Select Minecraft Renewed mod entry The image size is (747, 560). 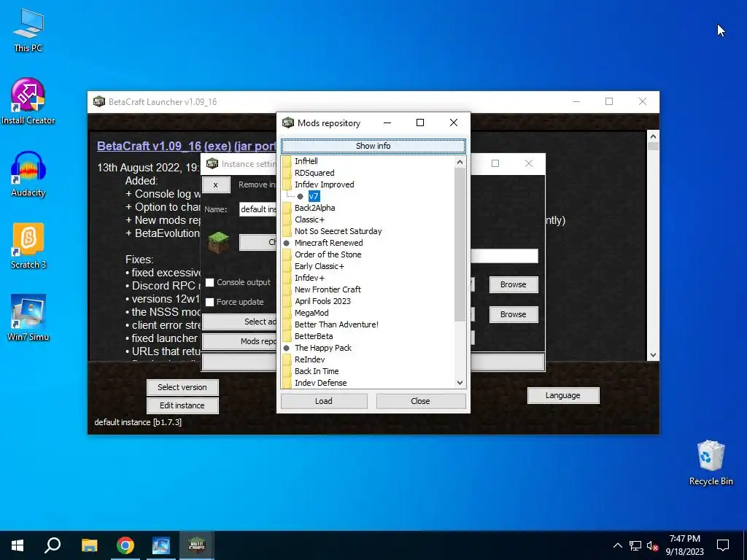tap(329, 243)
